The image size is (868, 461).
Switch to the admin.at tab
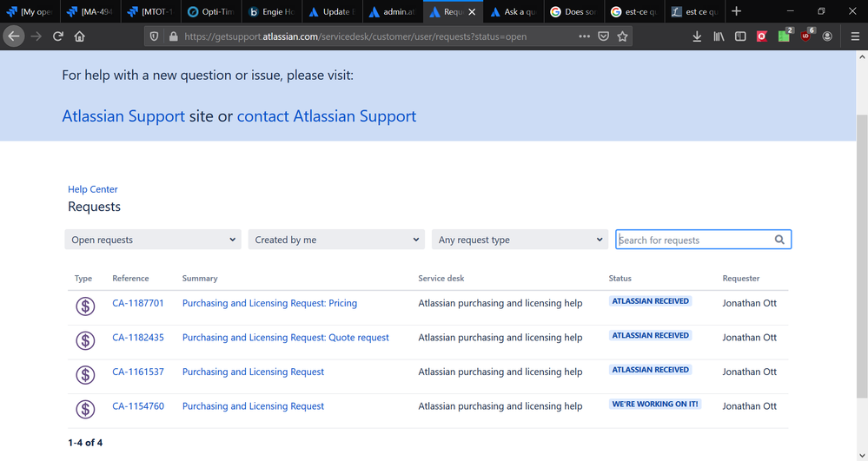tap(393, 11)
